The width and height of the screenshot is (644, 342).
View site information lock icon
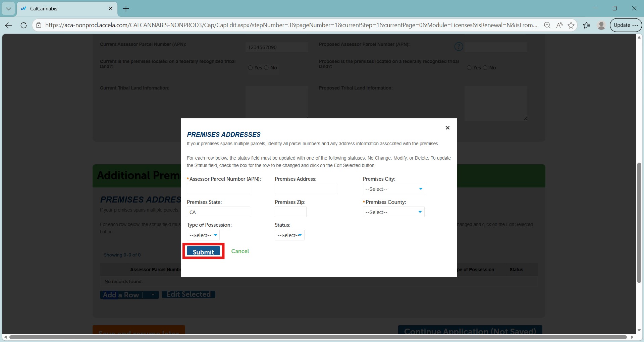click(x=39, y=25)
